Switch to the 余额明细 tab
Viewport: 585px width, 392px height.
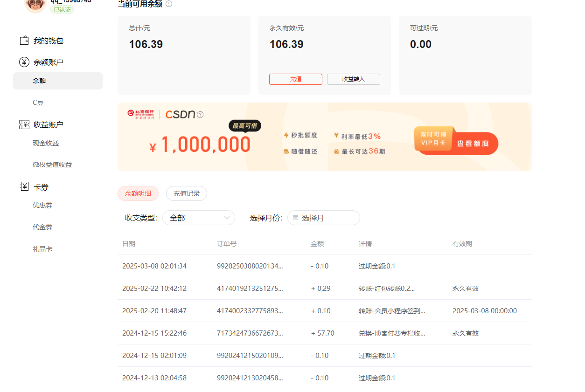click(x=138, y=193)
